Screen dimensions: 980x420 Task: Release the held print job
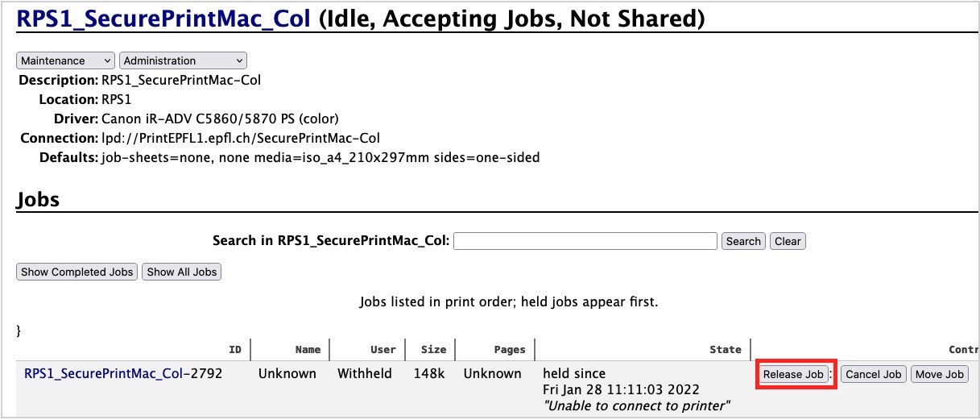794,374
